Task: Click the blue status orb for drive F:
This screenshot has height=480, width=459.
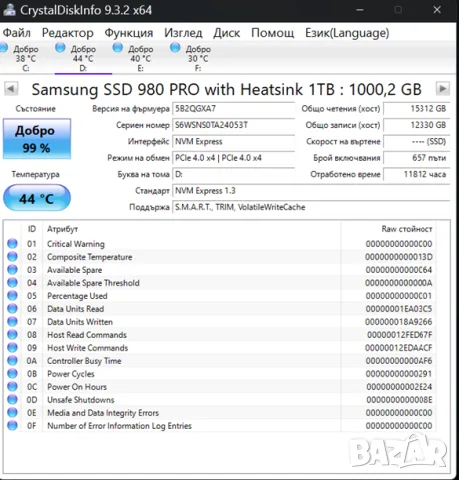Action: point(175,48)
